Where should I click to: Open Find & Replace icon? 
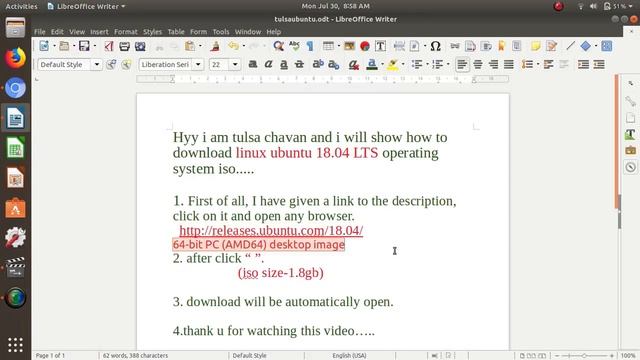click(278, 46)
